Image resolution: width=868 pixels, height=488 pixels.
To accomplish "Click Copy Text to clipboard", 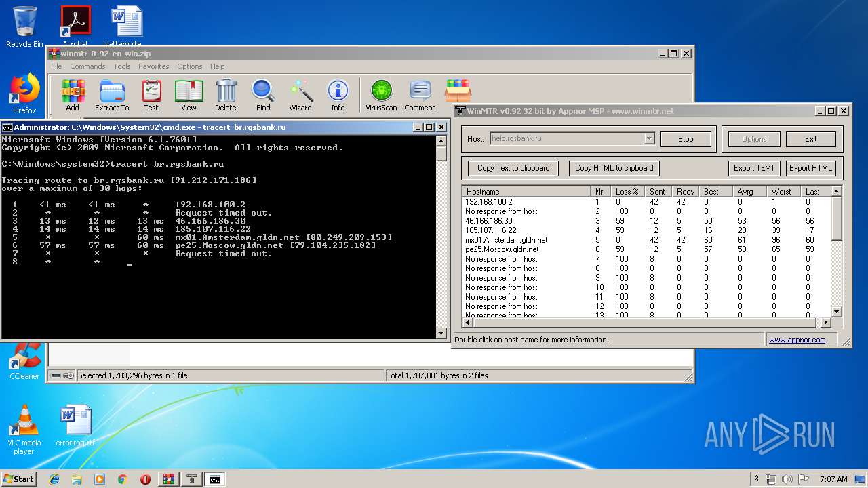I will click(513, 168).
